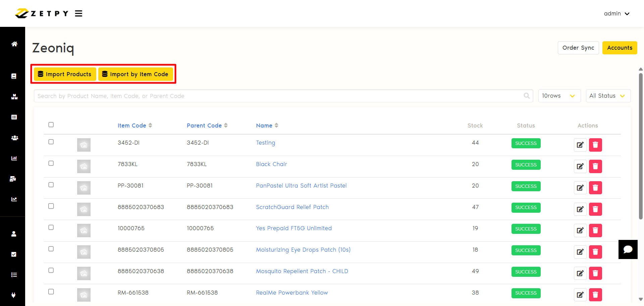Open the Testing product link
Screen dimensions: 644x306
pyautogui.click(x=266, y=143)
